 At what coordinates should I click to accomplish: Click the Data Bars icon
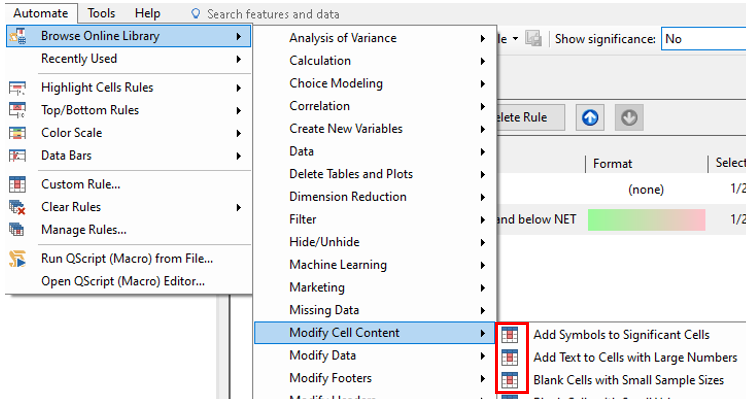[x=18, y=156]
